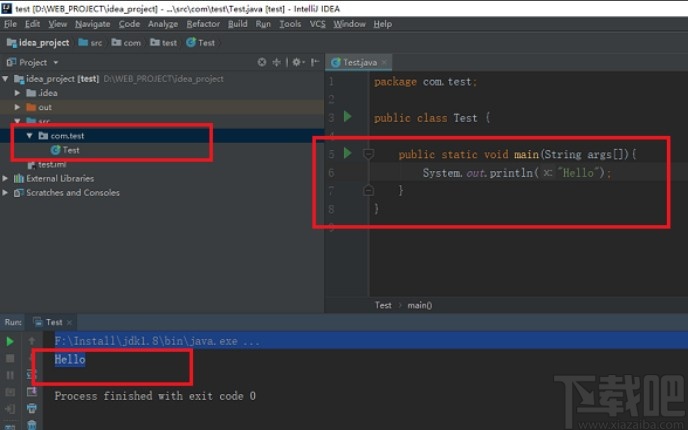Open the Analyze menu
Image resolution: width=688 pixels, height=430 pixels.
[163, 24]
